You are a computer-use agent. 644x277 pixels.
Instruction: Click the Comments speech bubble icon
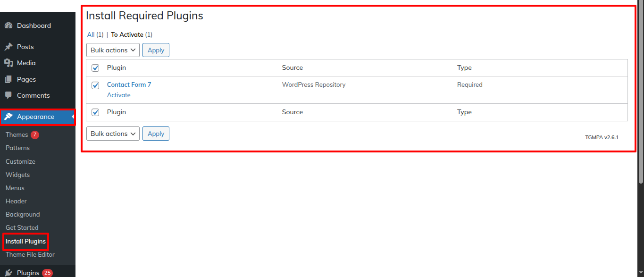(8, 95)
